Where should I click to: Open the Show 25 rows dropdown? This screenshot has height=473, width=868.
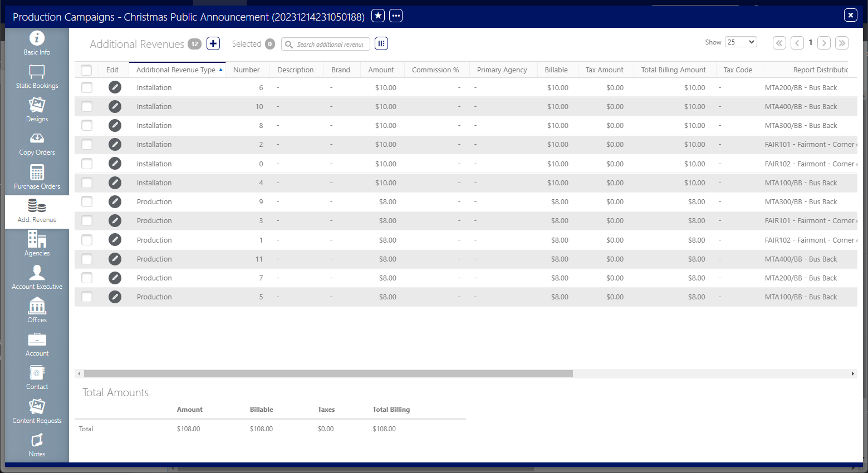pyautogui.click(x=741, y=42)
